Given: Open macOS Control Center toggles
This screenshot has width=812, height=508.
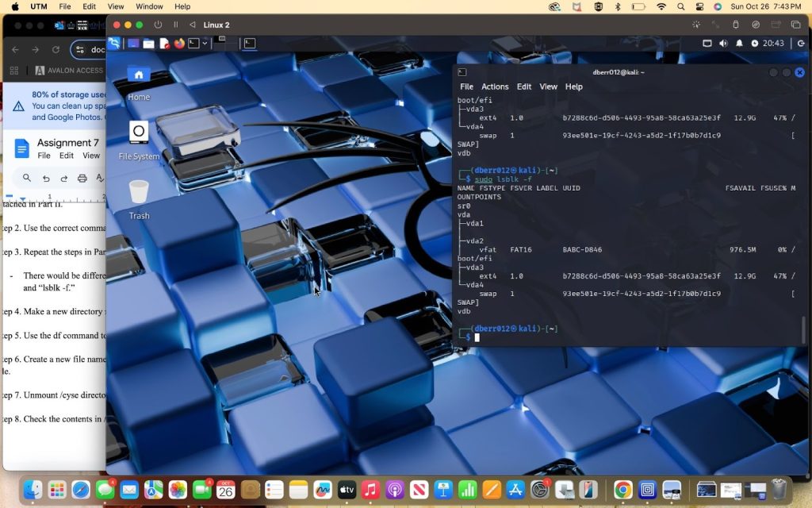Looking at the screenshot, I should pyautogui.click(x=699, y=6).
